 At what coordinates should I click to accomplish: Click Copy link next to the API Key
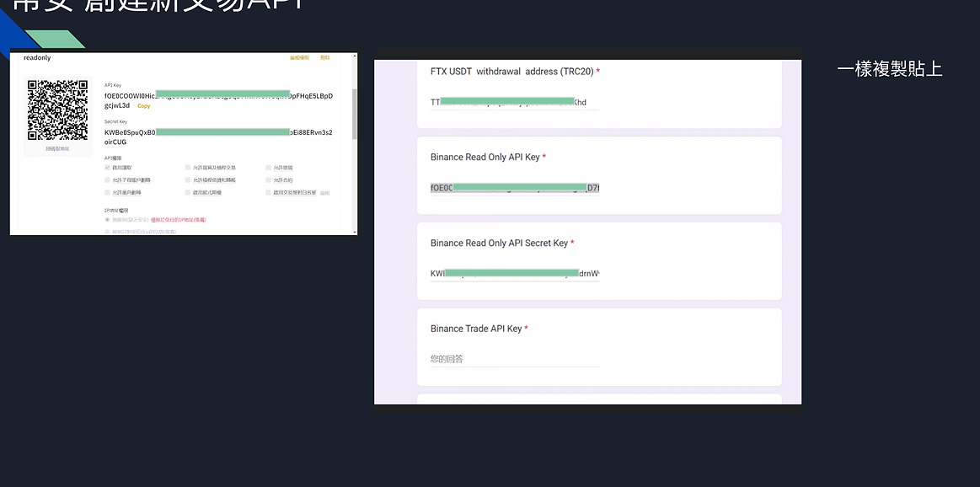[144, 106]
